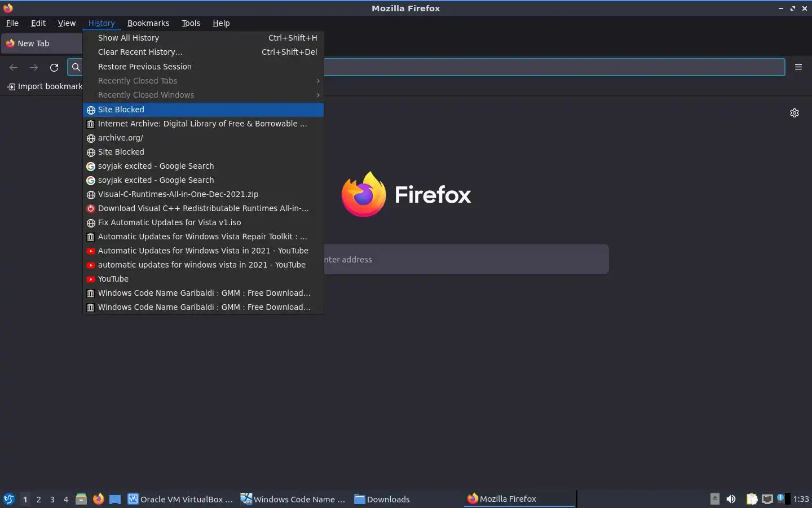The width and height of the screenshot is (812, 508).
Task: Open new tab personalize gear icon
Action: point(795,113)
